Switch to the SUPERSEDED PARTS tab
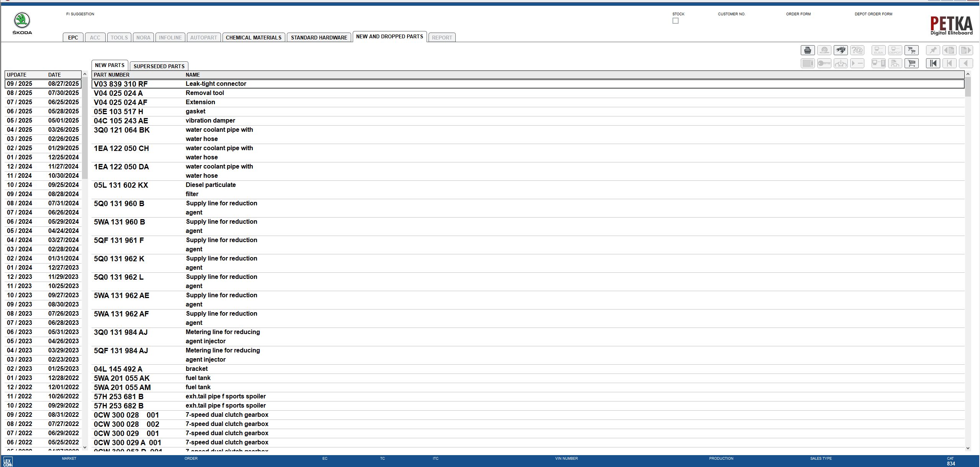This screenshot has width=980, height=467. [159, 66]
